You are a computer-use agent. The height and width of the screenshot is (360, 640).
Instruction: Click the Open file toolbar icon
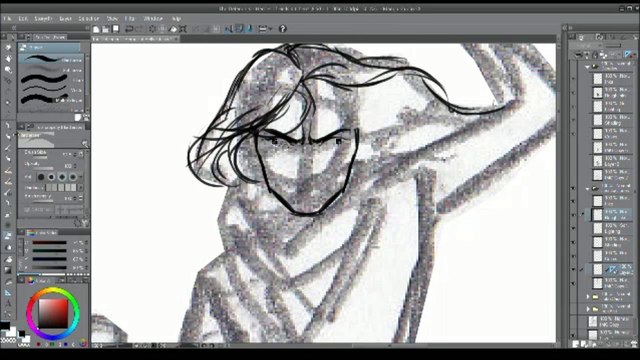[x=105, y=29]
